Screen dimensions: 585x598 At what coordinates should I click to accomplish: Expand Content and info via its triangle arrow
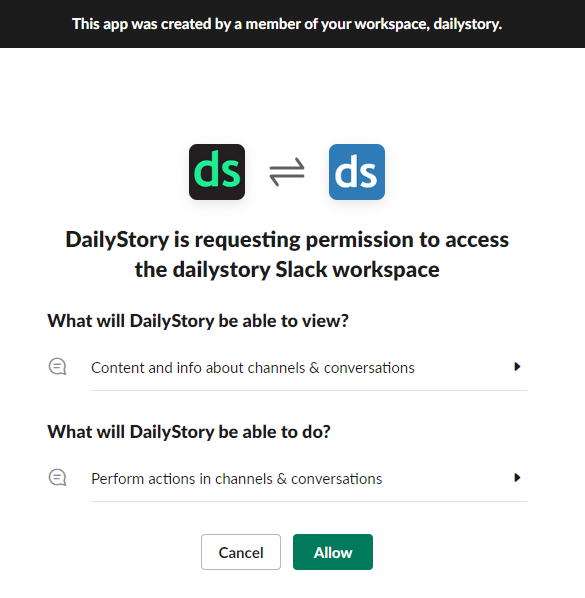click(x=517, y=367)
